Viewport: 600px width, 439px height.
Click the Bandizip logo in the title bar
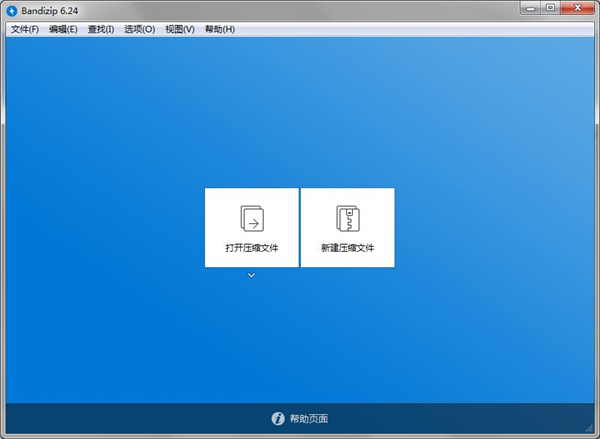(12, 11)
